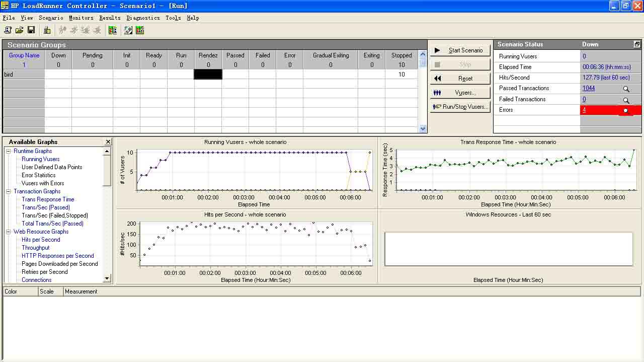Open the 1044 passed transactions link
The image size is (644, 362).
[x=589, y=88]
